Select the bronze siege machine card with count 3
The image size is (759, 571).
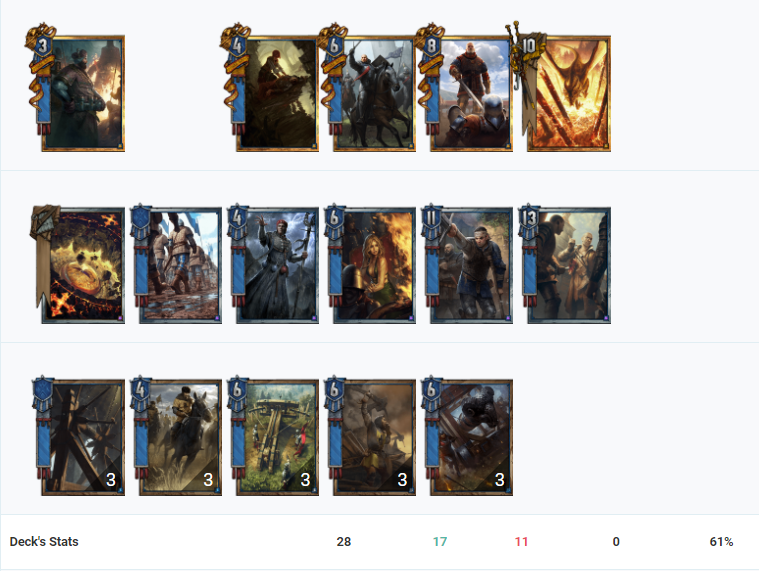79,436
